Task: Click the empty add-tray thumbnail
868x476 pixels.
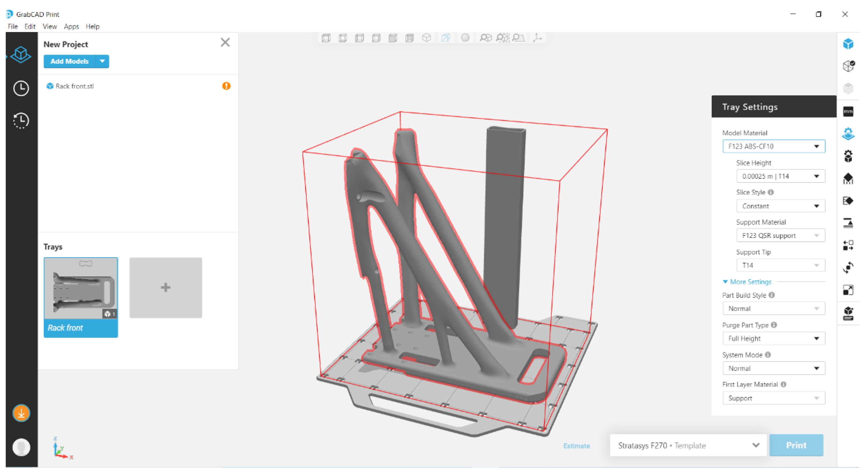Action: click(x=165, y=288)
